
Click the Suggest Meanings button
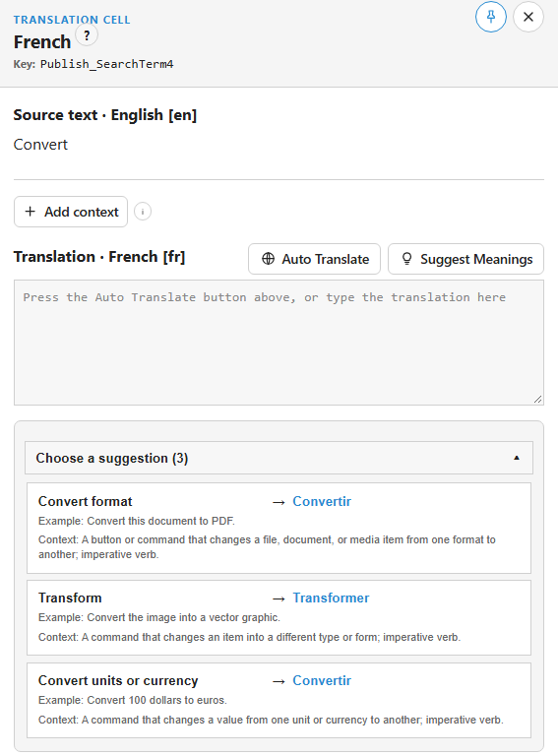(465, 259)
